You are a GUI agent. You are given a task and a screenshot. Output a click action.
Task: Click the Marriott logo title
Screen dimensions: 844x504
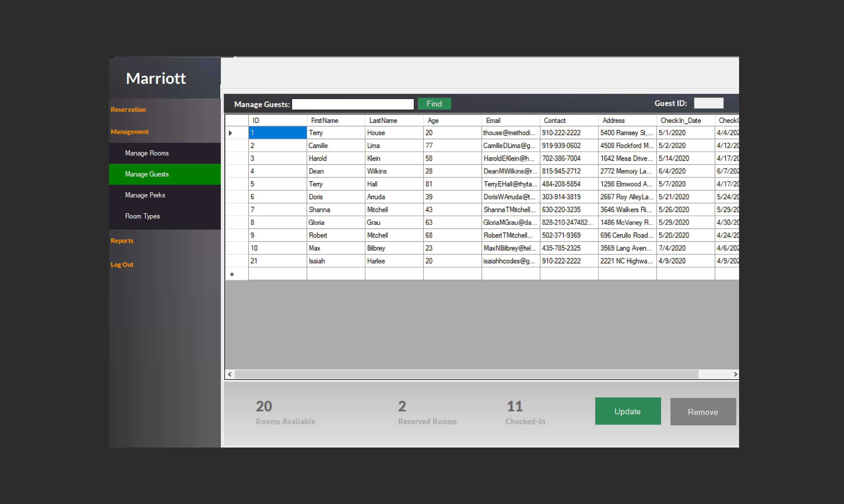point(156,78)
